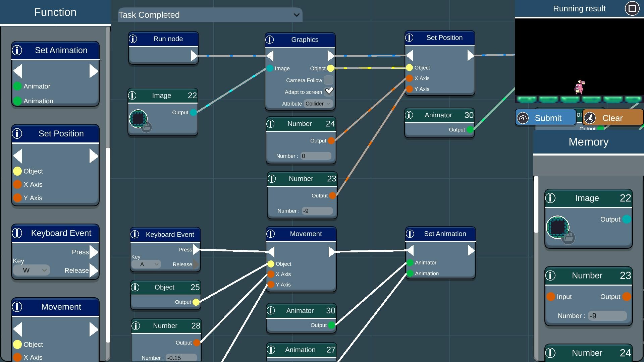Open the Task Completed dropdown
Screen dimensions: 644x362
pyautogui.click(x=209, y=15)
